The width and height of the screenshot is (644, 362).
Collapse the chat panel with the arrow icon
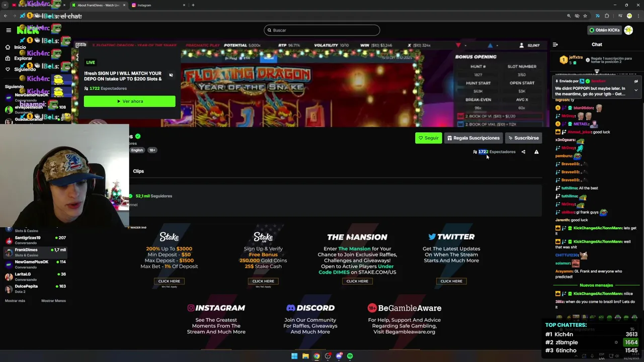click(x=555, y=44)
